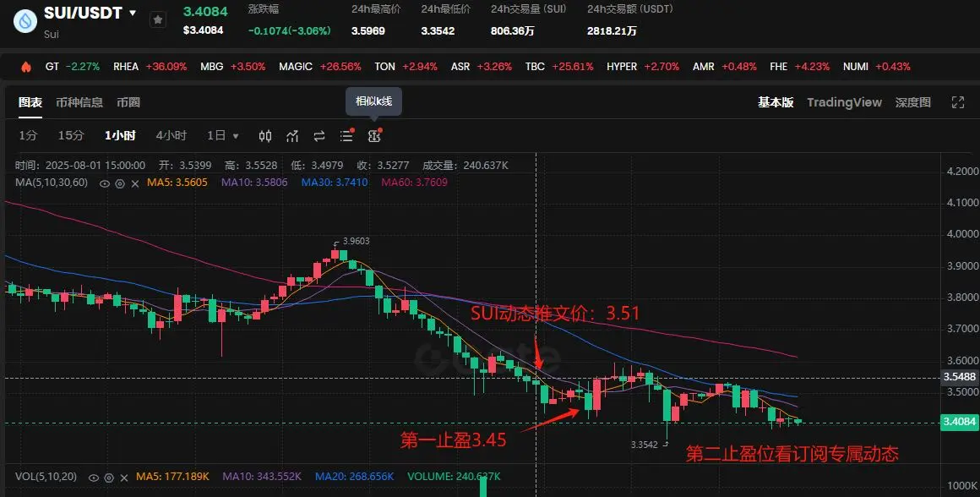
Task: Click the volume MA20: 268.656K value
Action: click(x=354, y=477)
